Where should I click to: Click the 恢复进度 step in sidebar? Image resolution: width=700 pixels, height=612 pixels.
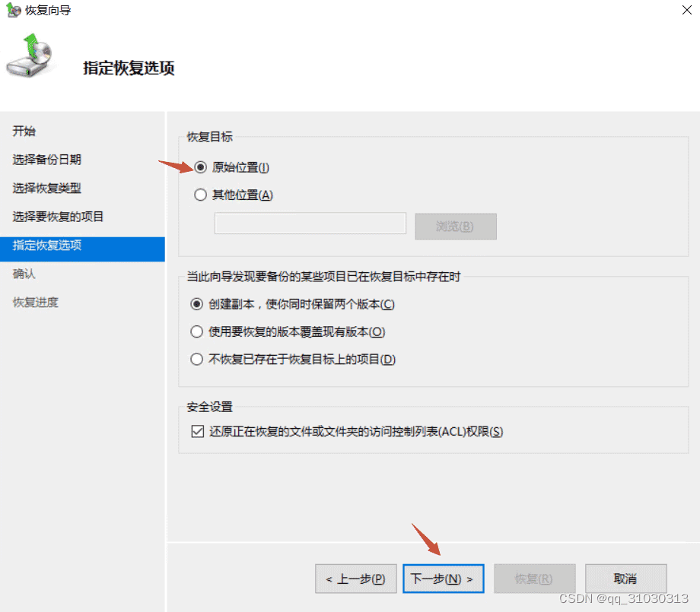[36, 303]
